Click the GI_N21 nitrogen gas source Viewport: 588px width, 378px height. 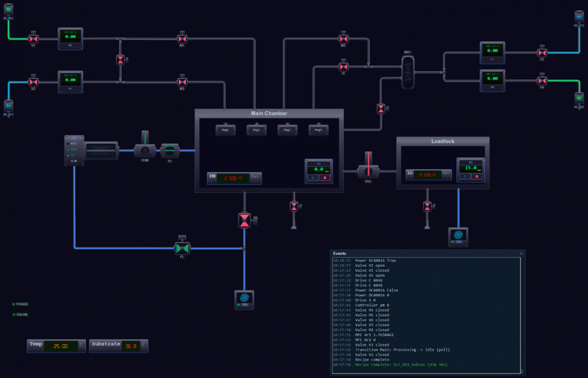pyautogui.click(x=8, y=9)
